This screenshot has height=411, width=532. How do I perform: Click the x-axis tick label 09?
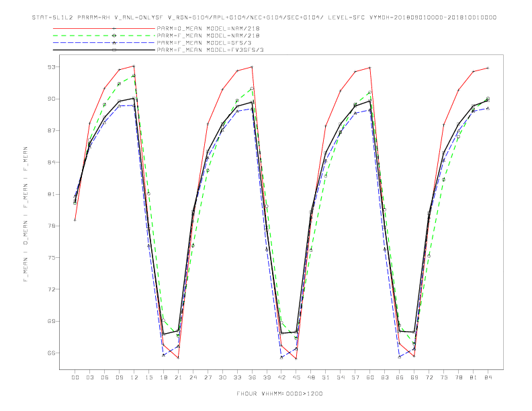point(119,377)
